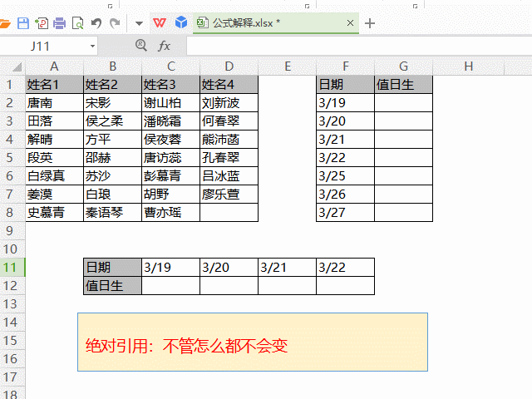
Task: Click the 3/19 date in column F
Action: point(346,103)
